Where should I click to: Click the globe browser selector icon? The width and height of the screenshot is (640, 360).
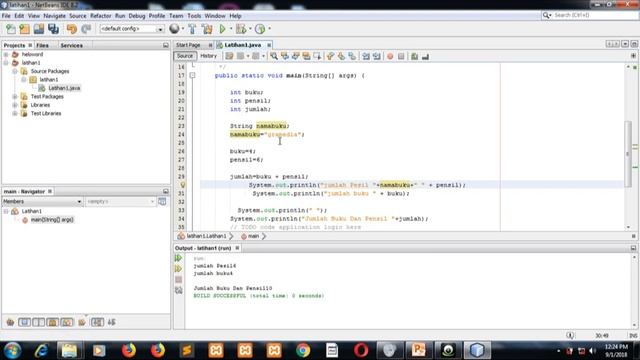point(174,29)
